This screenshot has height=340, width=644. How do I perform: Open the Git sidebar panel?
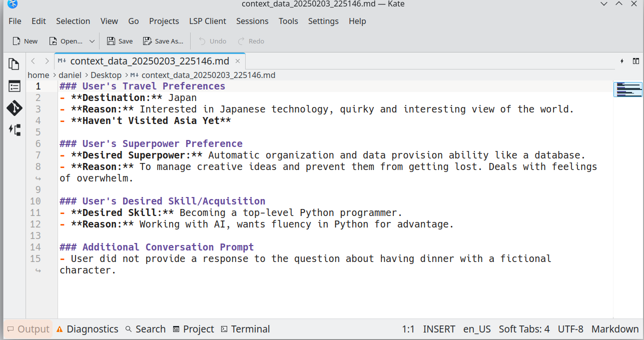coord(14,108)
